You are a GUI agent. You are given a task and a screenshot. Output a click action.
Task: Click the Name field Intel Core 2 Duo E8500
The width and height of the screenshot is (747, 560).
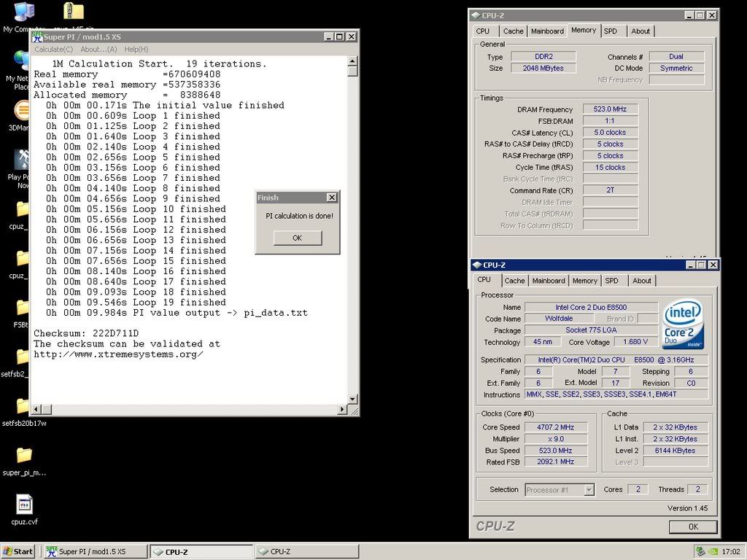pos(591,307)
